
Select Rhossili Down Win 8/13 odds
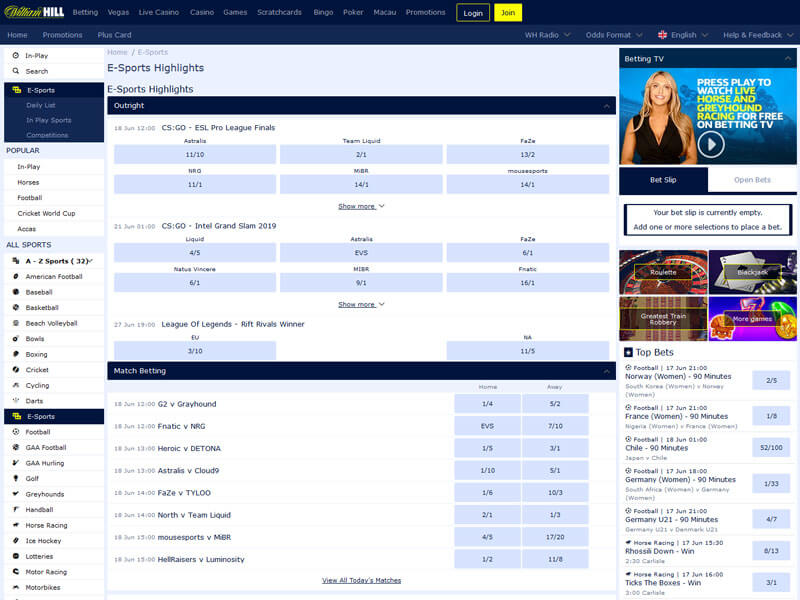(771, 551)
